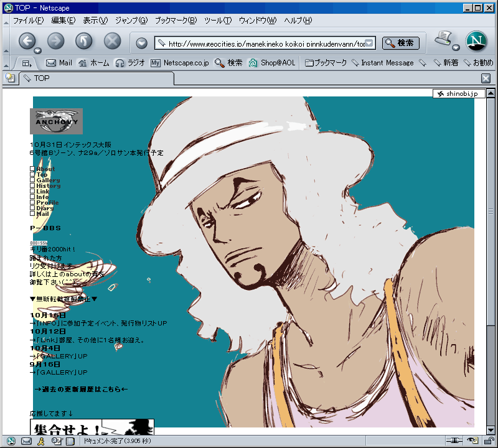
Task: Tick the box next to Gallery
Action: 32,180
